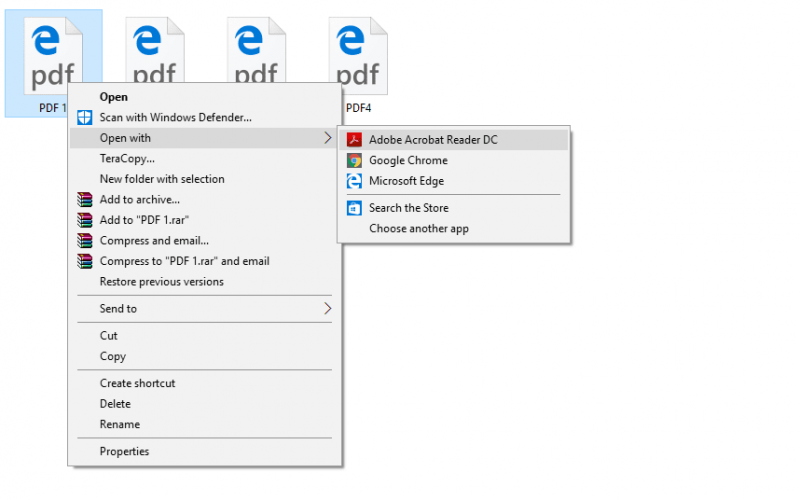Click the Google Chrome icon in submenu
Viewport: 800px width, 500px height.
(x=354, y=160)
